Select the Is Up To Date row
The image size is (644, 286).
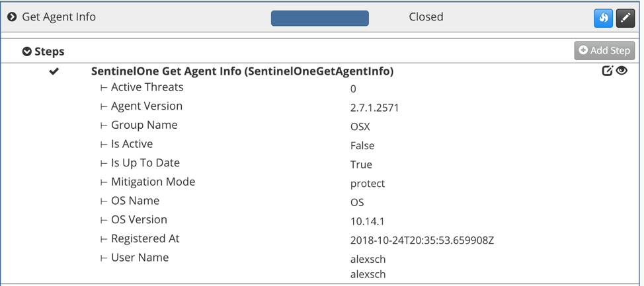coord(145,162)
